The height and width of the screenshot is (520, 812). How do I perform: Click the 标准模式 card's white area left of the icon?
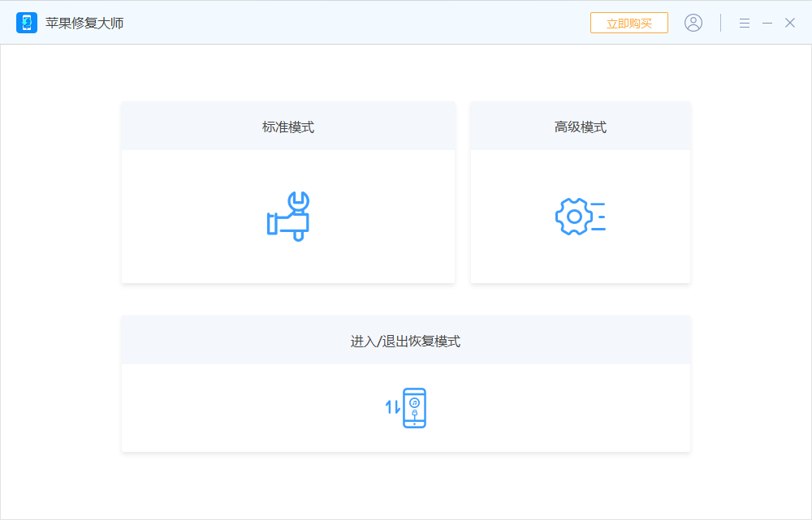tap(187, 217)
